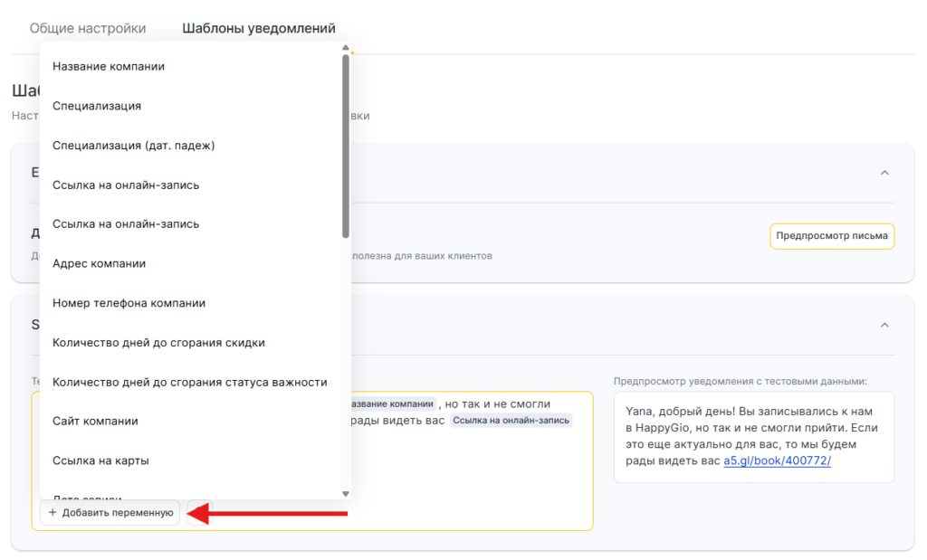Click the variable dropdown scrollbar thumb
This screenshot has width=927, height=560.
pyautogui.click(x=345, y=145)
